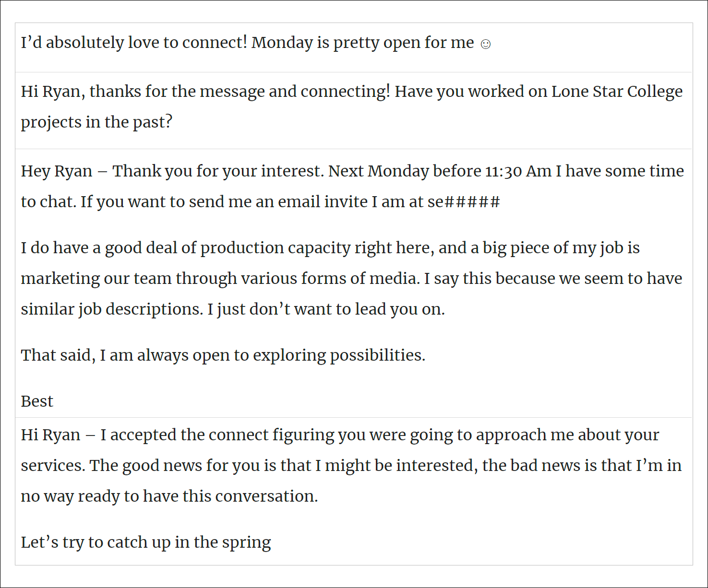Click 'Monday is pretty open for me'
The width and height of the screenshot is (708, 588).
pyautogui.click(x=363, y=42)
